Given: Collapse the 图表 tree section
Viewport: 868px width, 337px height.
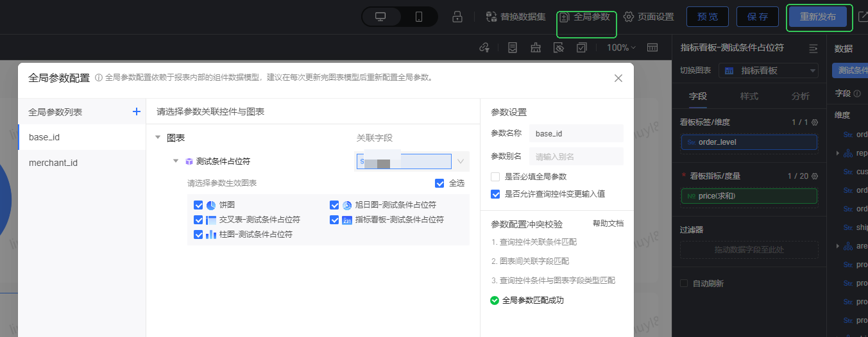Looking at the screenshot, I should click(x=158, y=138).
